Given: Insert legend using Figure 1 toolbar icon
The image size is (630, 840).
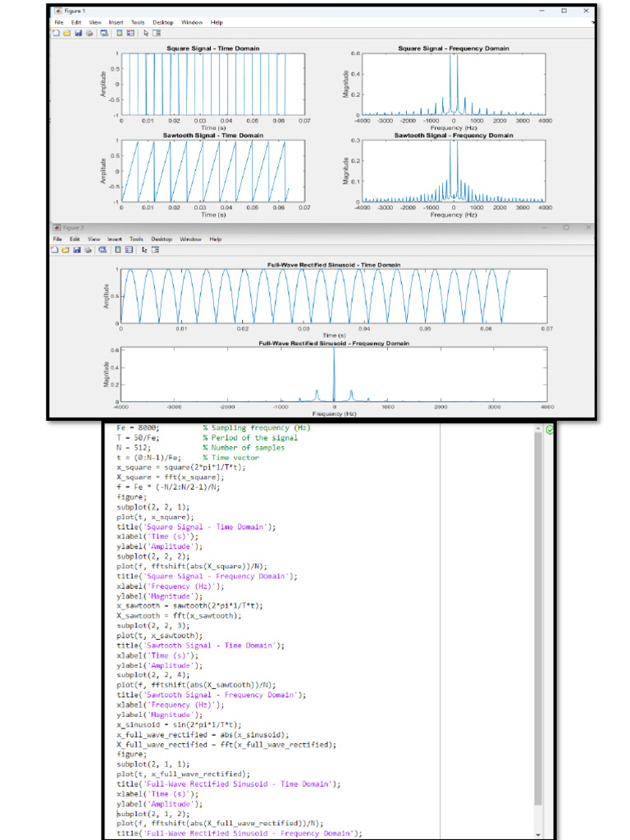Looking at the screenshot, I should [130, 34].
